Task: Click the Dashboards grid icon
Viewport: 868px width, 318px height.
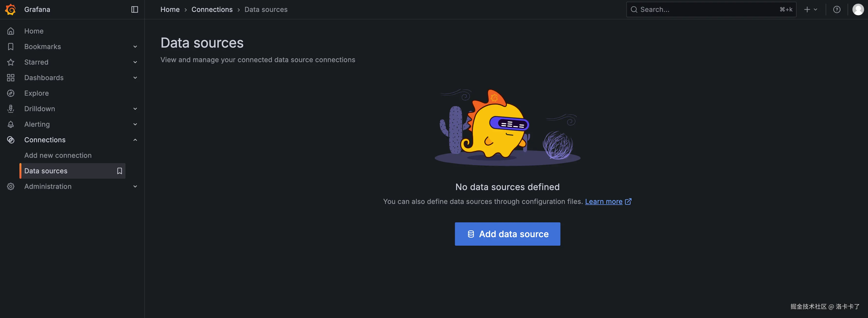Action: tap(11, 78)
